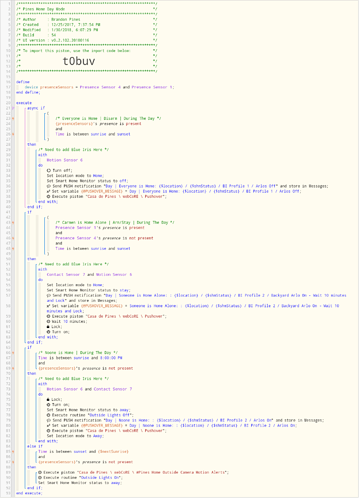Screen dimensions: 360x500
Task: Click the 'define' keyword line
Action: 23,82
